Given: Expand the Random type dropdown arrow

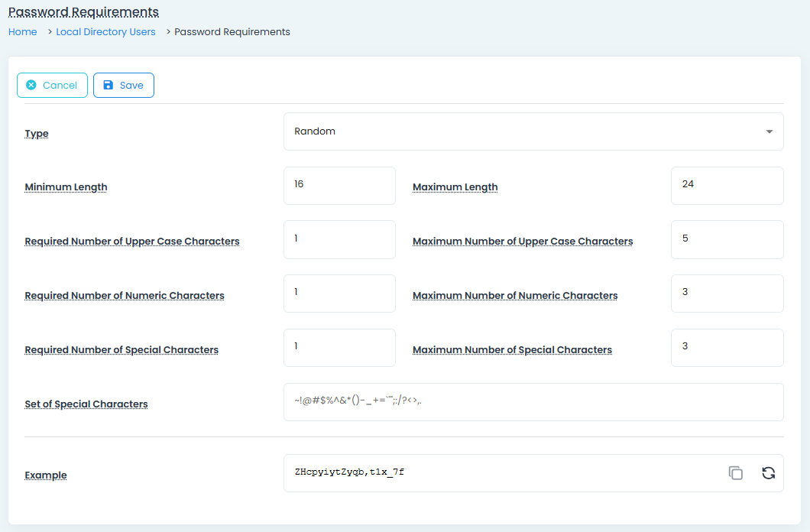Looking at the screenshot, I should pyautogui.click(x=769, y=131).
